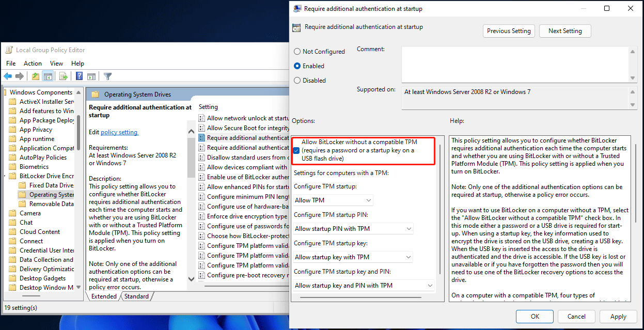Image resolution: width=644 pixels, height=330 pixels.
Task: Click the policy icon beside the dialog heading
Action: pyautogui.click(x=296, y=27)
